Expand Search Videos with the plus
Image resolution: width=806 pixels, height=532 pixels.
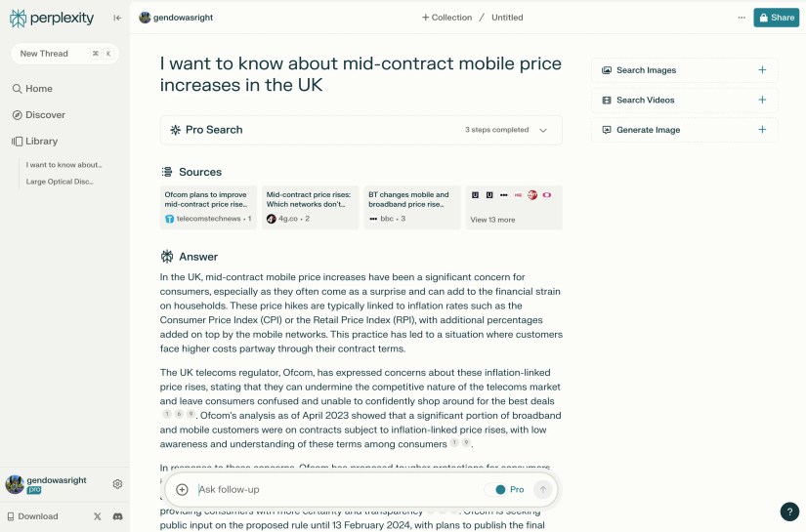coord(762,100)
